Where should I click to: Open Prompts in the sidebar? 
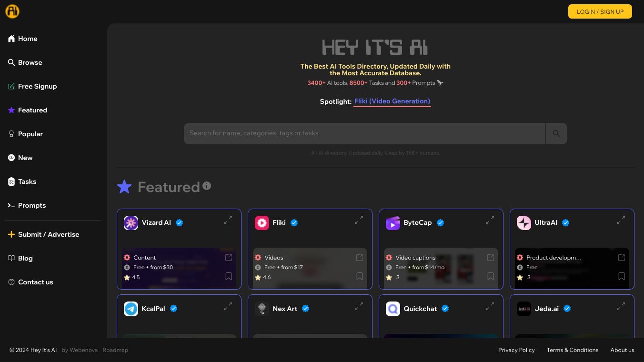[x=27, y=205]
